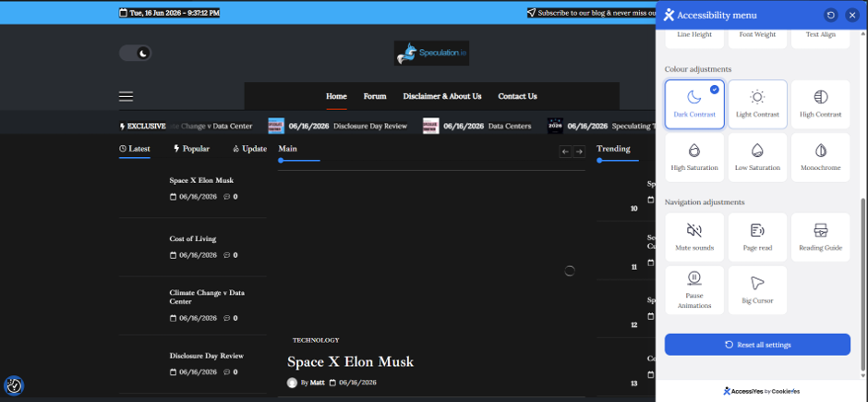Open the Cost of Living article
Screen dimensions: 868x402
tap(193, 238)
